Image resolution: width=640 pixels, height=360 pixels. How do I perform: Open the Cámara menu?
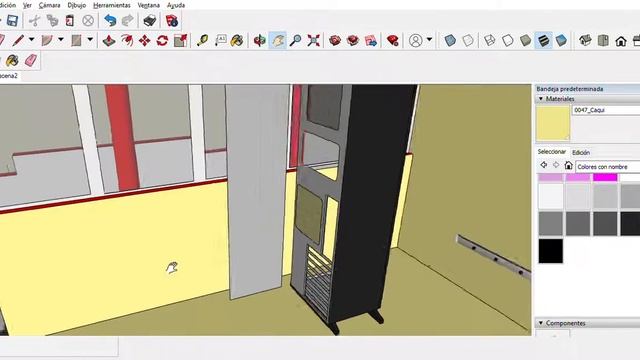pos(49,5)
